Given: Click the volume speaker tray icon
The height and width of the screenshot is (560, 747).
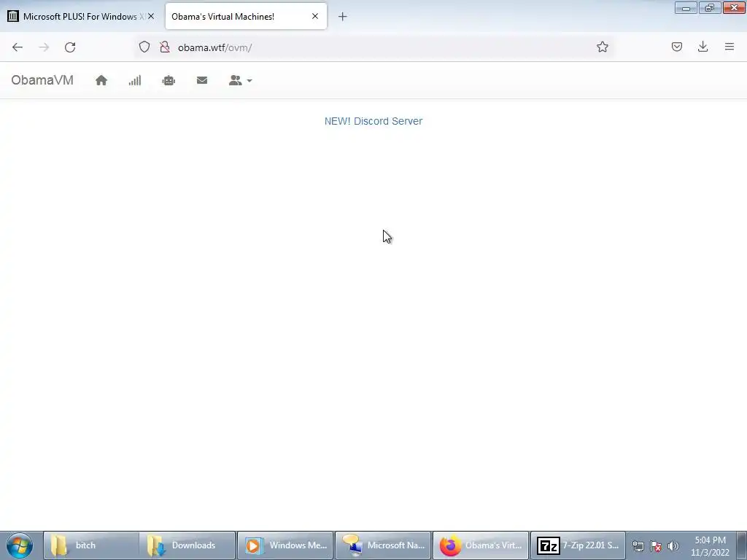Looking at the screenshot, I should coord(673,546).
